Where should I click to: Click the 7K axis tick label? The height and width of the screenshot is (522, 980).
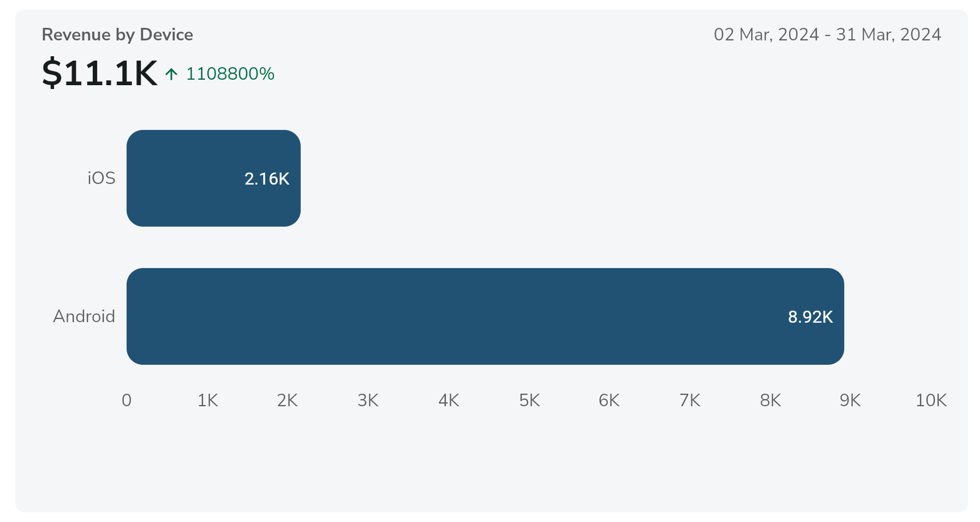coord(690,400)
